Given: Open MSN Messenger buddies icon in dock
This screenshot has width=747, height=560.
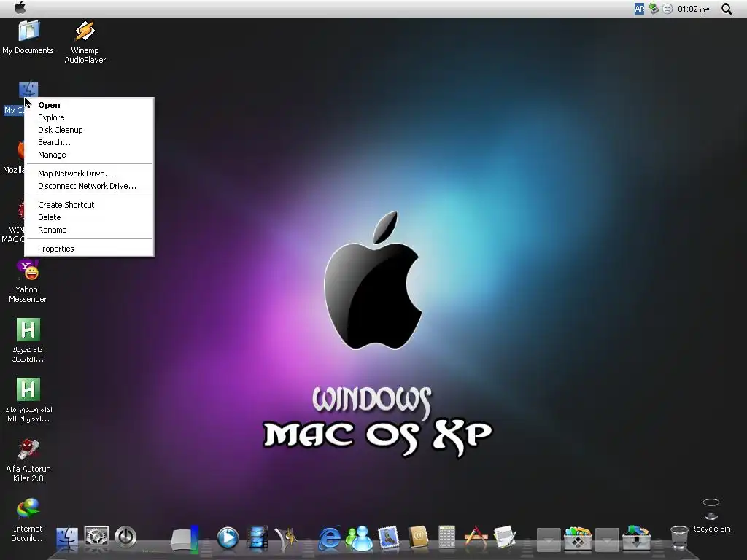Looking at the screenshot, I should pyautogui.click(x=359, y=538).
